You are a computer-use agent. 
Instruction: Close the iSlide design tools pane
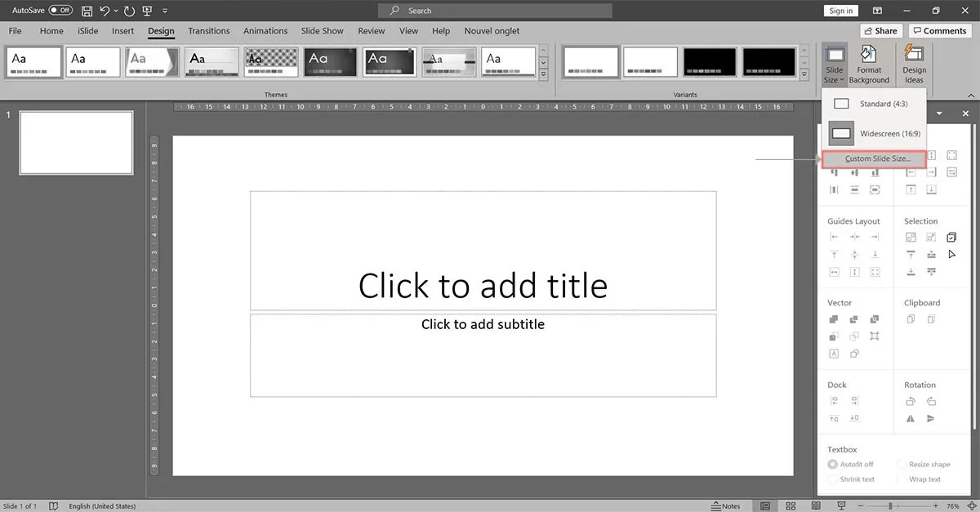(x=966, y=114)
